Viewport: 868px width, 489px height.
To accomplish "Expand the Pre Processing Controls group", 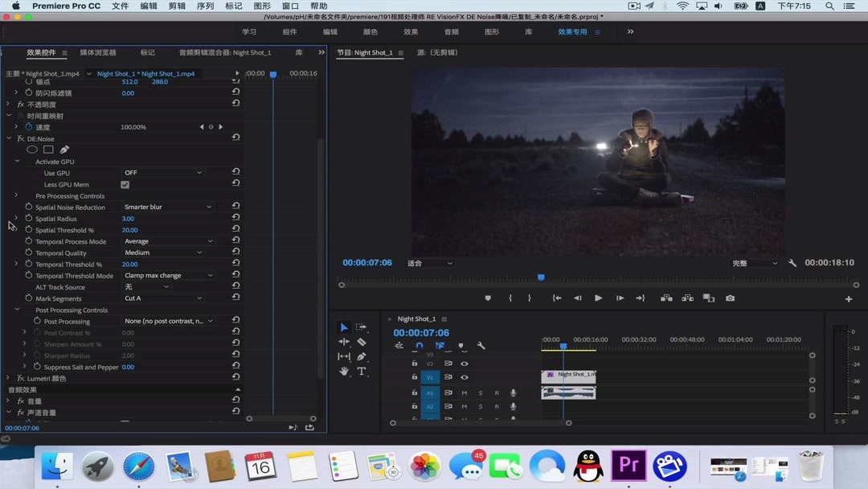I will pyautogui.click(x=16, y=195).
